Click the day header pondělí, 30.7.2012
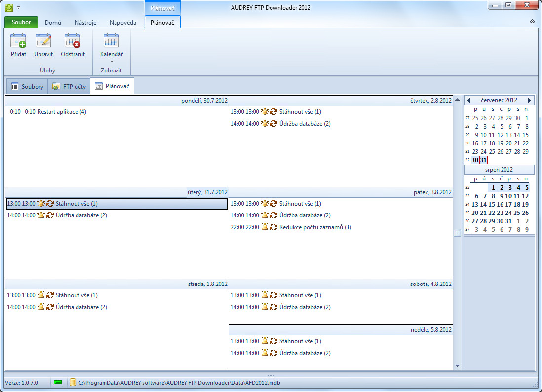The width and height of the screenshot is (542, 392). 117,101
